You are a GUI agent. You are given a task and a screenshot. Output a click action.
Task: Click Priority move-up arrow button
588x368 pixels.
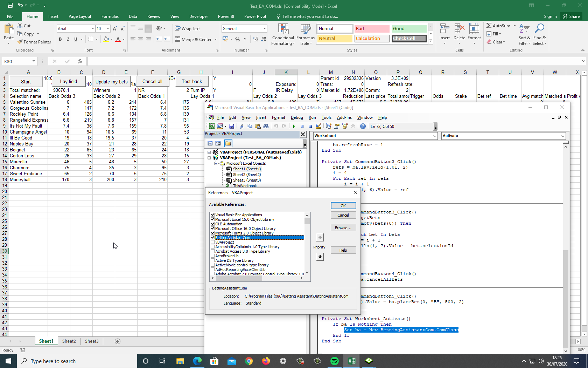click(x=320, y=238)
